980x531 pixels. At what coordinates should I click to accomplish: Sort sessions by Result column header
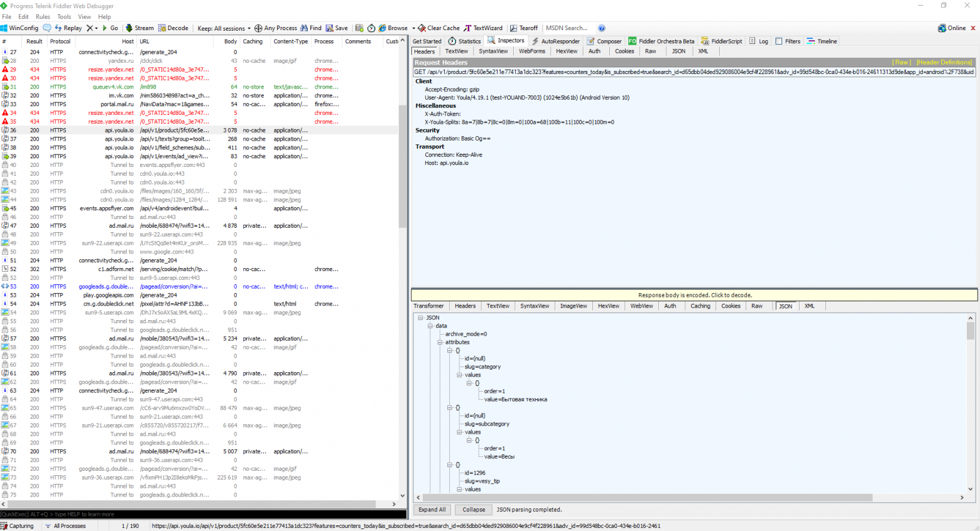[x=35, y=41]
